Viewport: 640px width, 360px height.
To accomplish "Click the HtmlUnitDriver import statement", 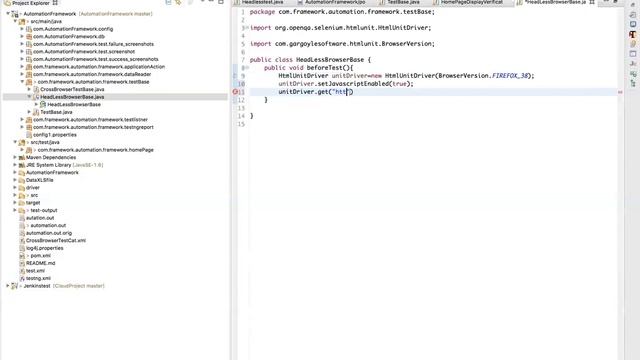I will (340, 28).
